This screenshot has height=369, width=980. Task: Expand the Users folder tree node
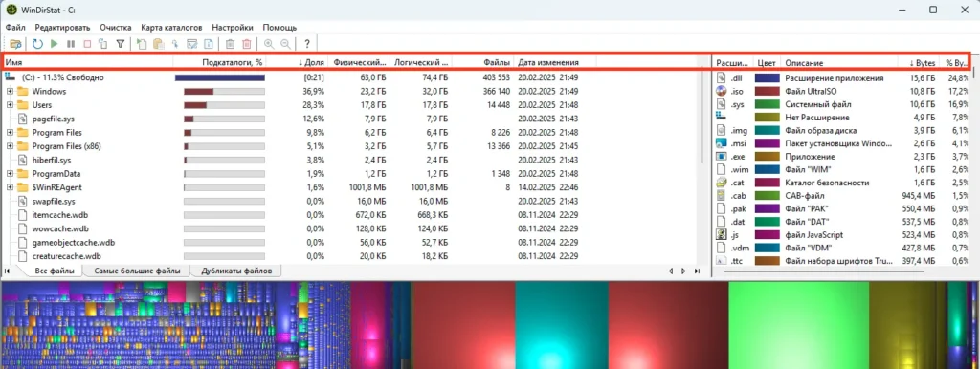[x=10, y=105]
